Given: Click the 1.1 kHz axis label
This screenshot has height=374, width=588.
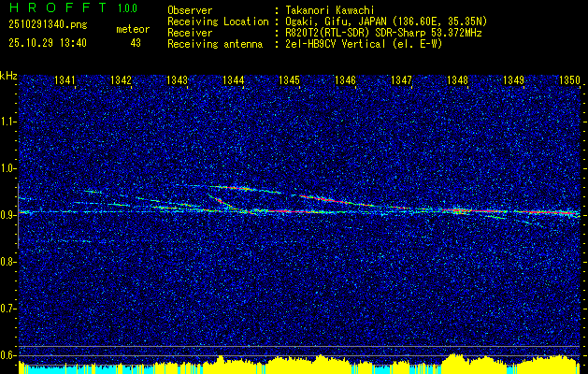Looking at the screenshot, I should point(7,122).
